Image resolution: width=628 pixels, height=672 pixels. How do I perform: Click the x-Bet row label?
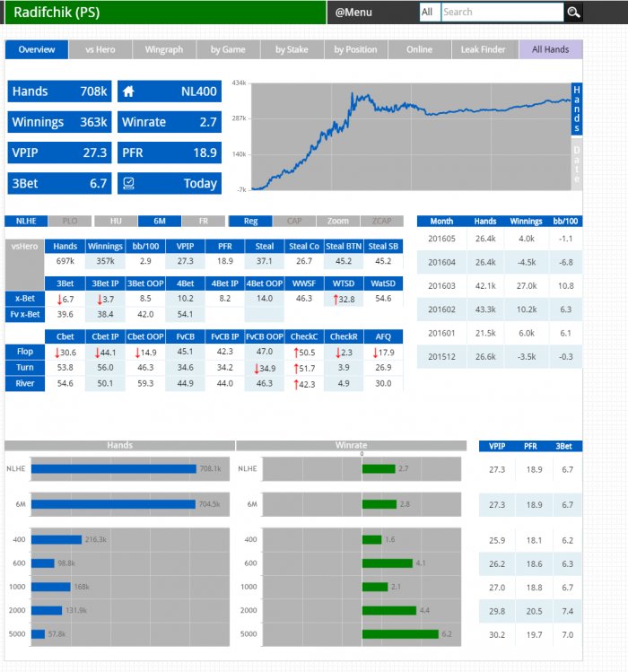pyautogui.click(x=25, y=298)
